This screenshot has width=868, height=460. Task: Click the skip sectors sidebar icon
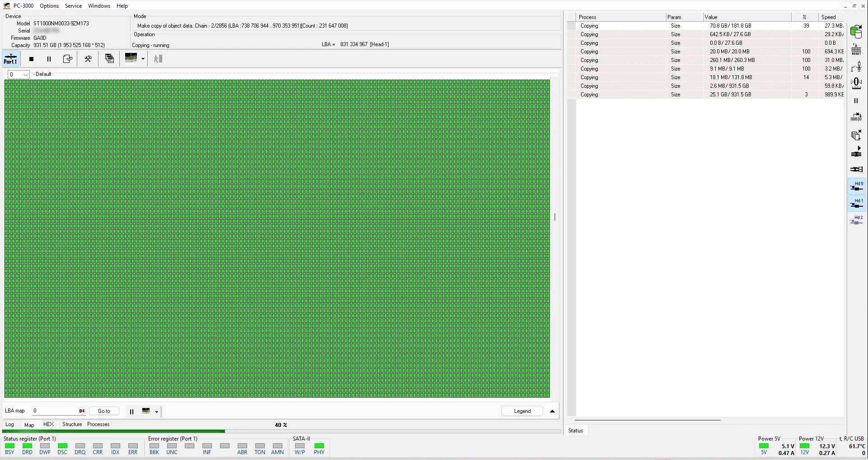coord(856,117)
